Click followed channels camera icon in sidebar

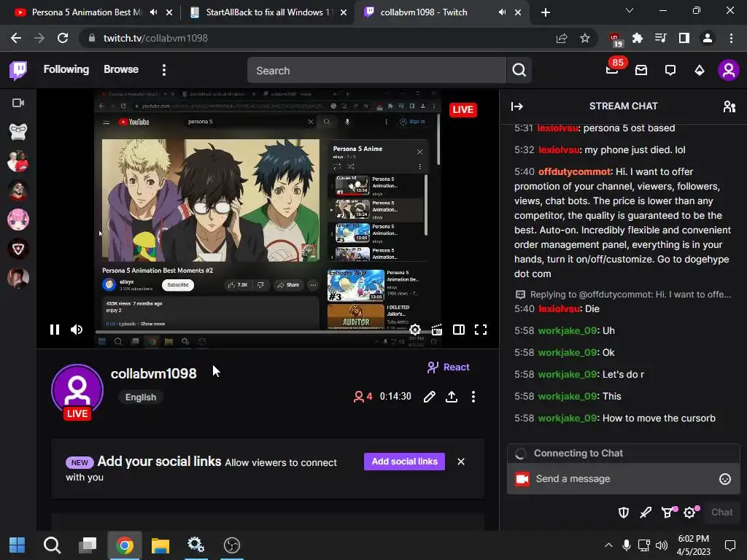point(18,103)
